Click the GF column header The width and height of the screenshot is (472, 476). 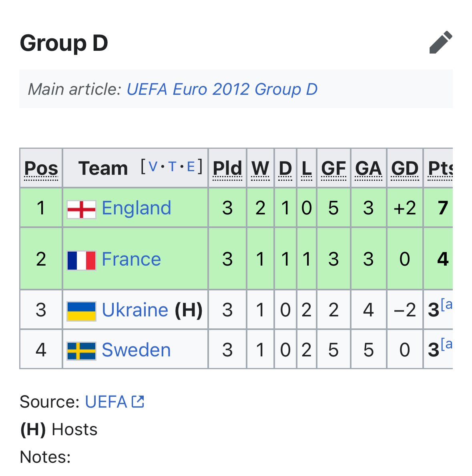[333, 168]
